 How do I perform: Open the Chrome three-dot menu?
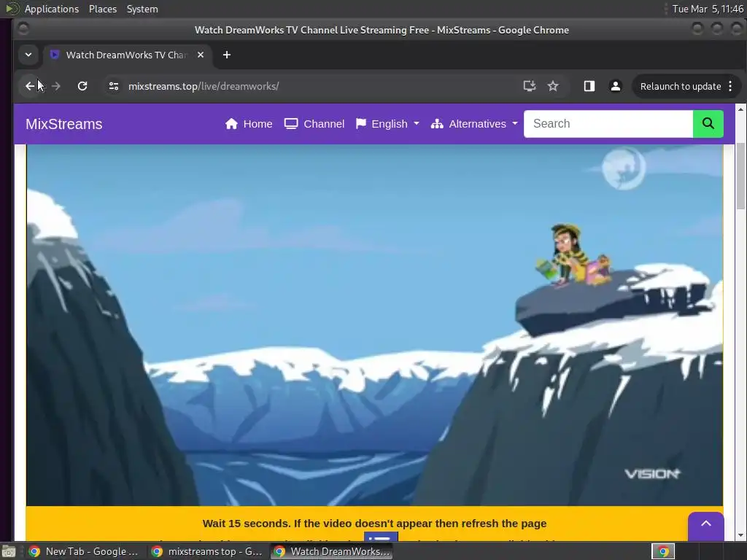click(x=730, y=86)
